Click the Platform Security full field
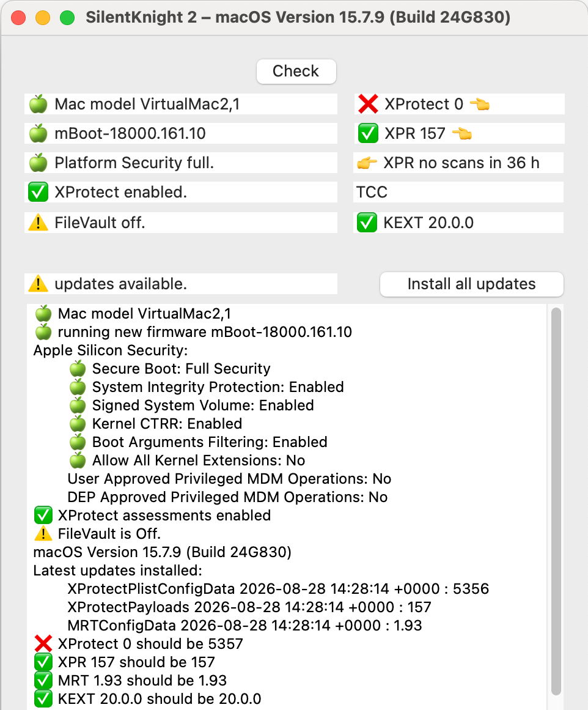This screenshot has width=588, height=710. pos(181,163)
